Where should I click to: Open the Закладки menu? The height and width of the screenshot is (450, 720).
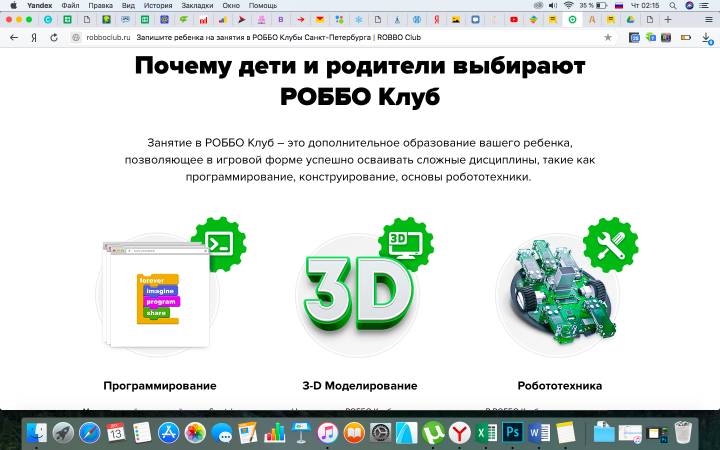[197, 6]
